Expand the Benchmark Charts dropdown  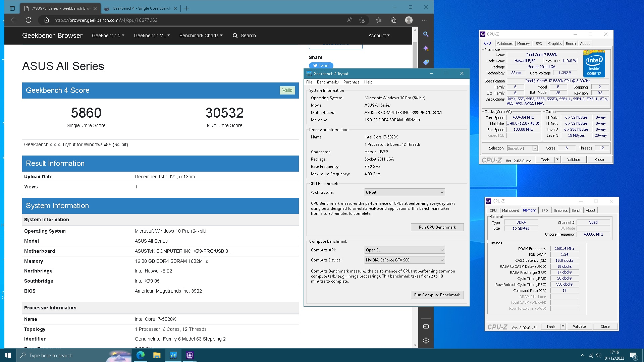click(x=201, y=36)
